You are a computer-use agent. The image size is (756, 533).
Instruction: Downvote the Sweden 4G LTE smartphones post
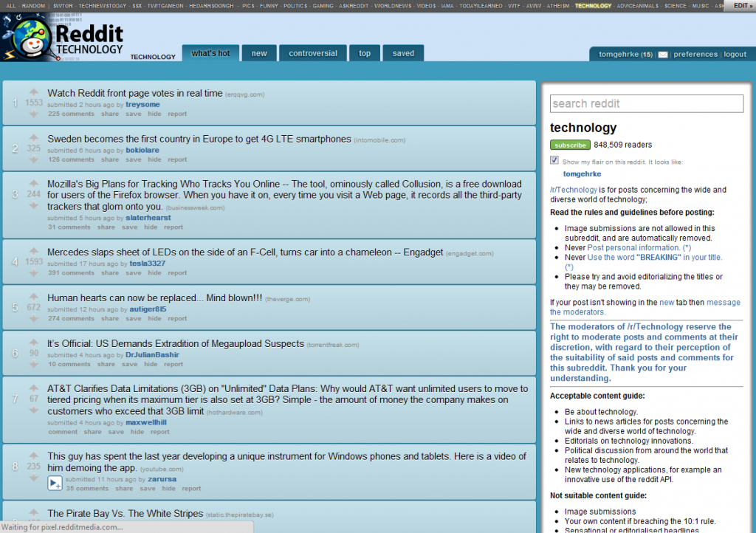pos(33,159)
